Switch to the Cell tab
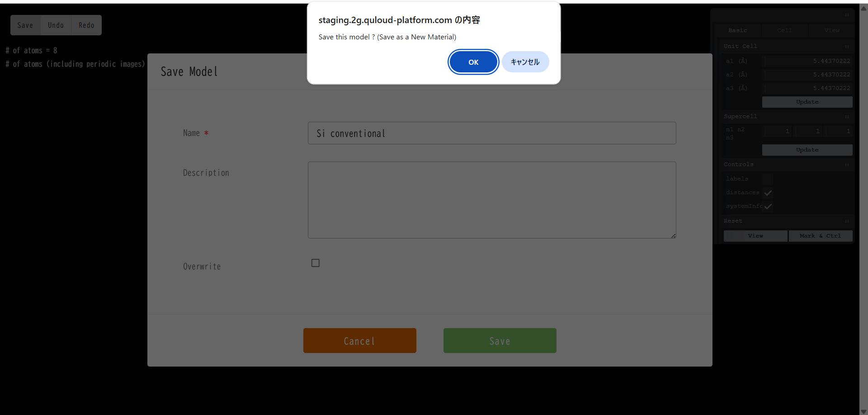The image size is (868, 415). pyautogui.click(x=784, y=30)
